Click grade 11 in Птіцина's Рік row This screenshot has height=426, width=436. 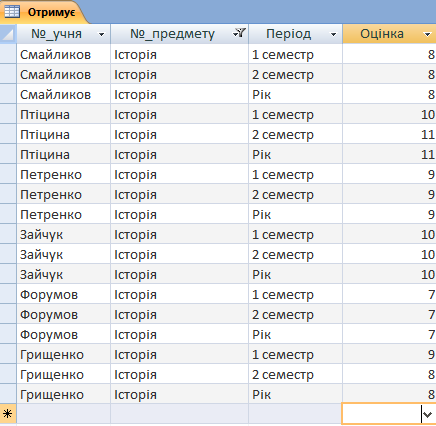[x=428, y=155]
